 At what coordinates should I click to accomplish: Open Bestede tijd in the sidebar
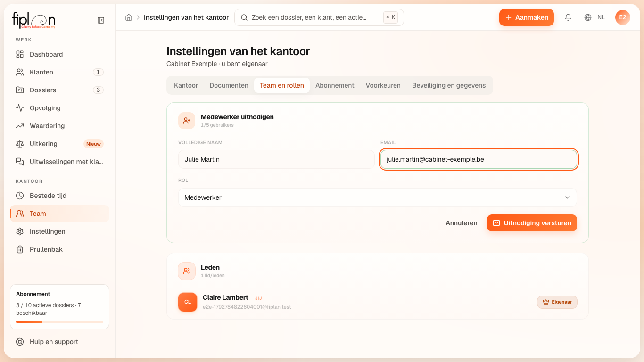pyautogui.click(x=59, y=196)
